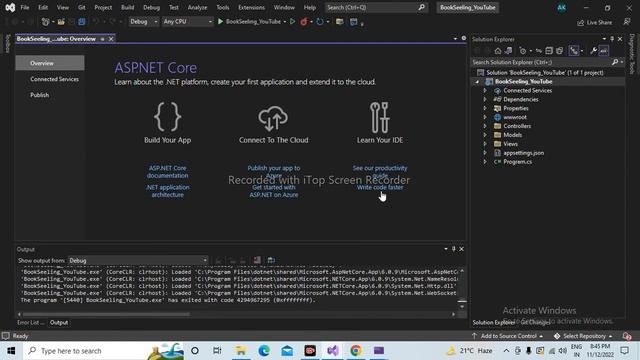Expand the wwwroot folder node
This screenshot has width=640, height=360.
485,117
